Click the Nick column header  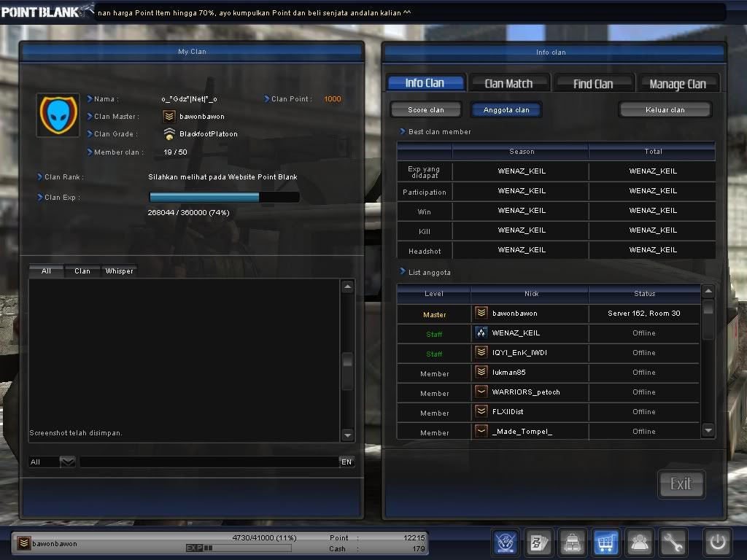[531, 293]
